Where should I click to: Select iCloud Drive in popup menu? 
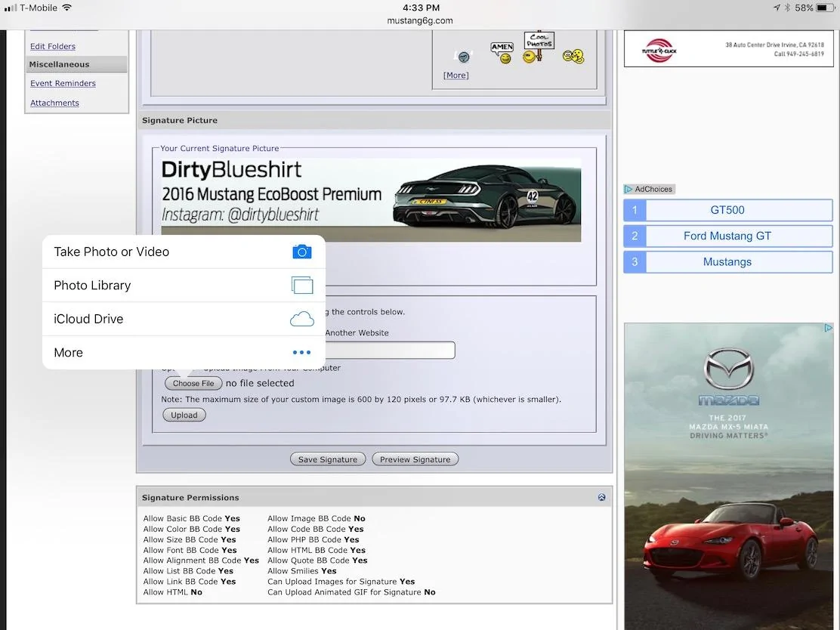pyautogui.click(x=184, y=320)
